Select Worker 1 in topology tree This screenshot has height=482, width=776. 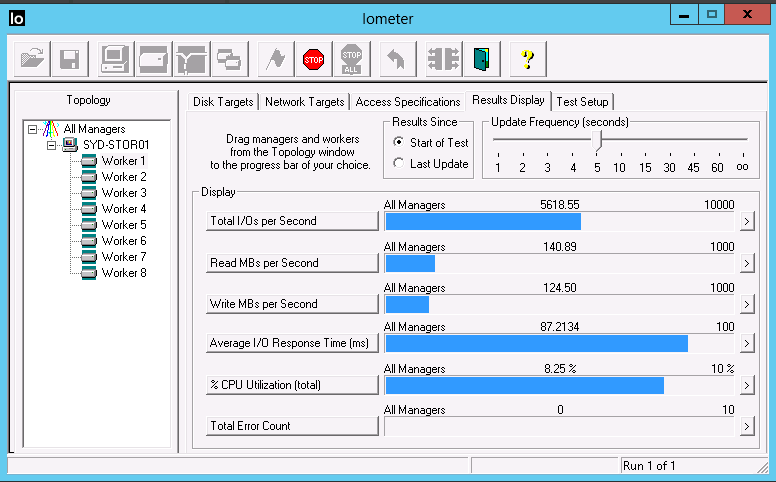click(124, 161)
